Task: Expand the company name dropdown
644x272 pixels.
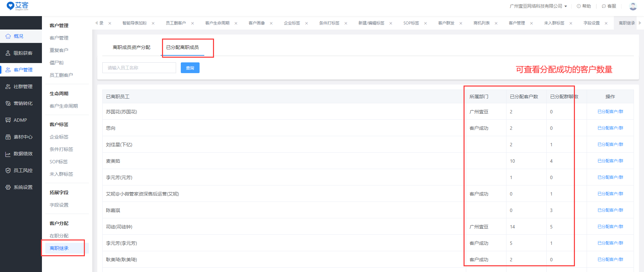Action: (566, 6)
